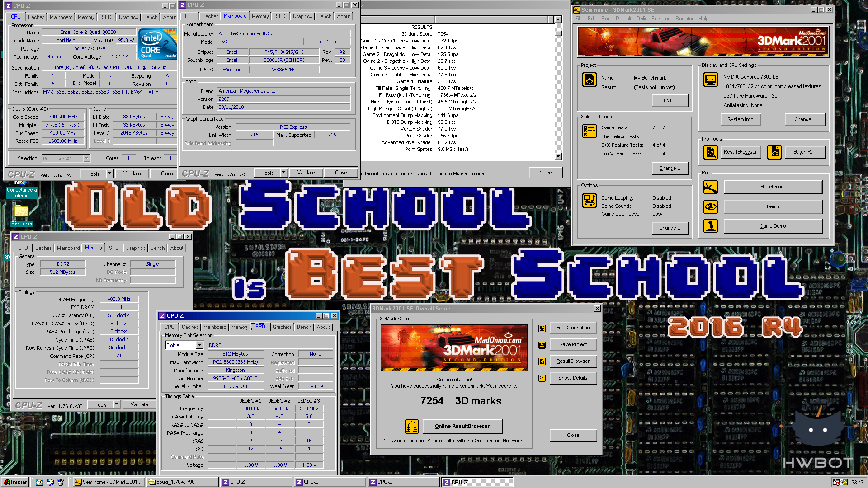Click the Game Demo joystick icon

(711, 226)
